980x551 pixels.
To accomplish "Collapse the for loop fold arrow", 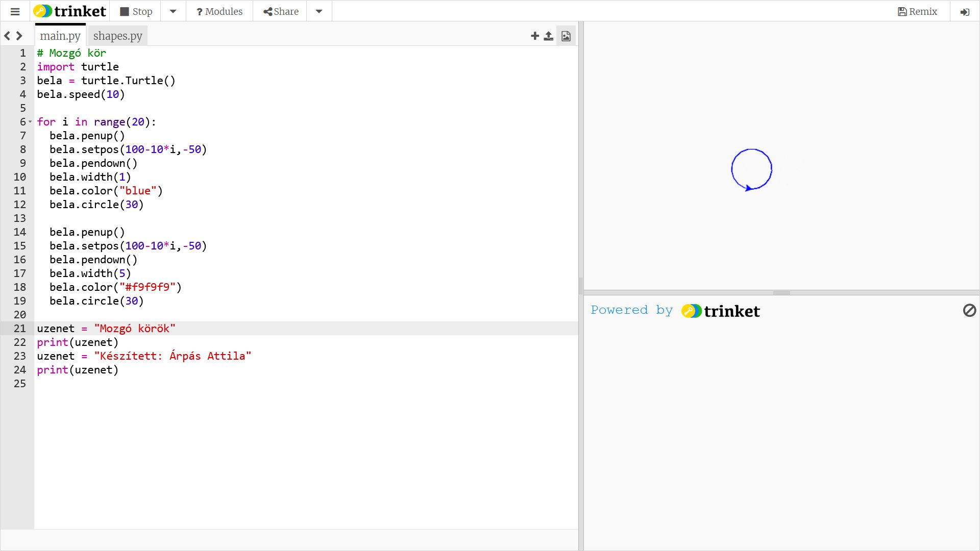I will 30,122.
